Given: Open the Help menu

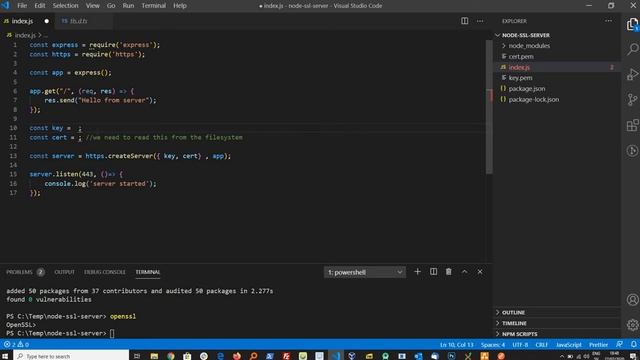Looking at the screenshot, I should tap(180, 6).
